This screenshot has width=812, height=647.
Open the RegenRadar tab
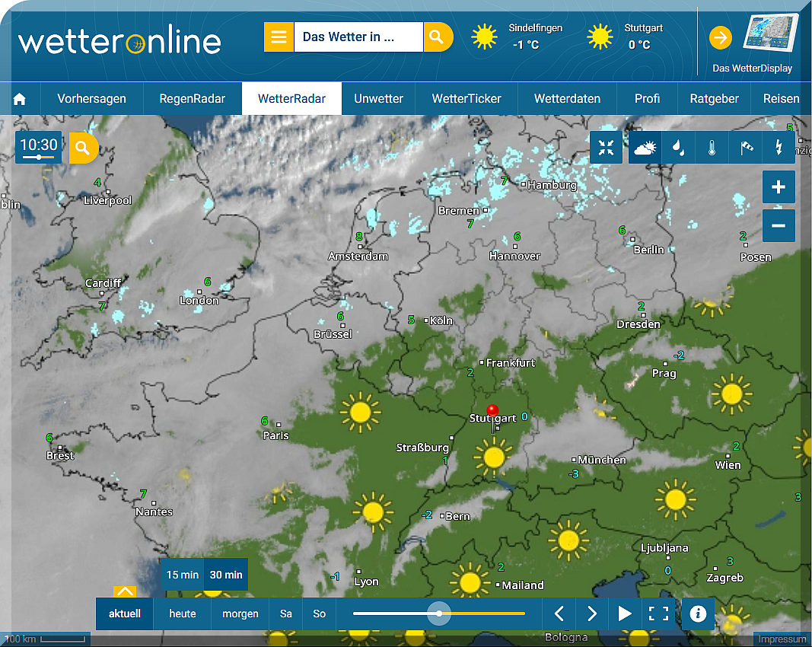click(x=192, y=99)
